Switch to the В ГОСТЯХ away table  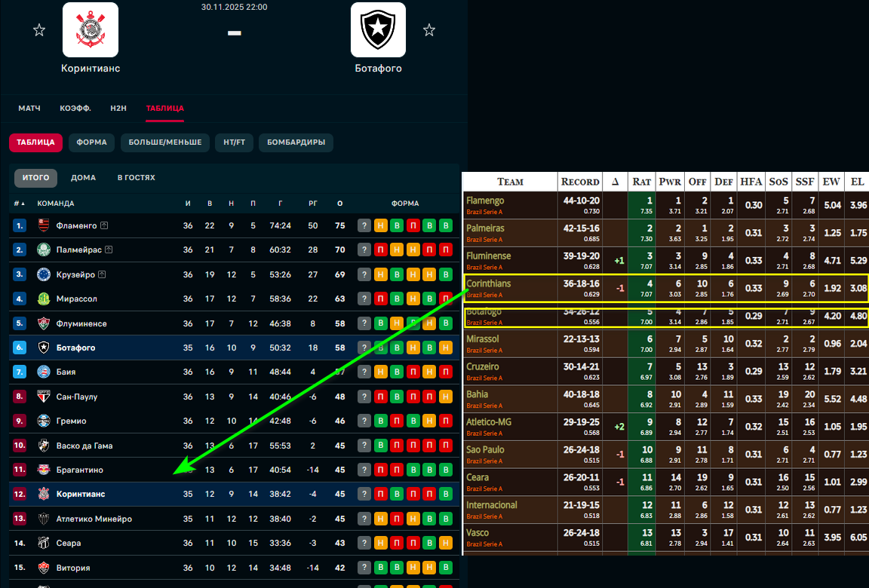click(136, 178)
